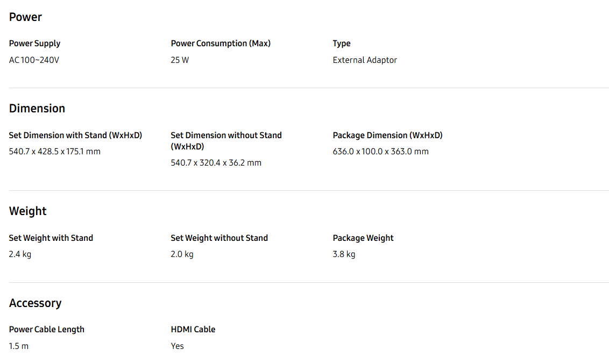Select Set Dimension with Stand label
This screenshot has width=609, height=364.
[75, 135]
